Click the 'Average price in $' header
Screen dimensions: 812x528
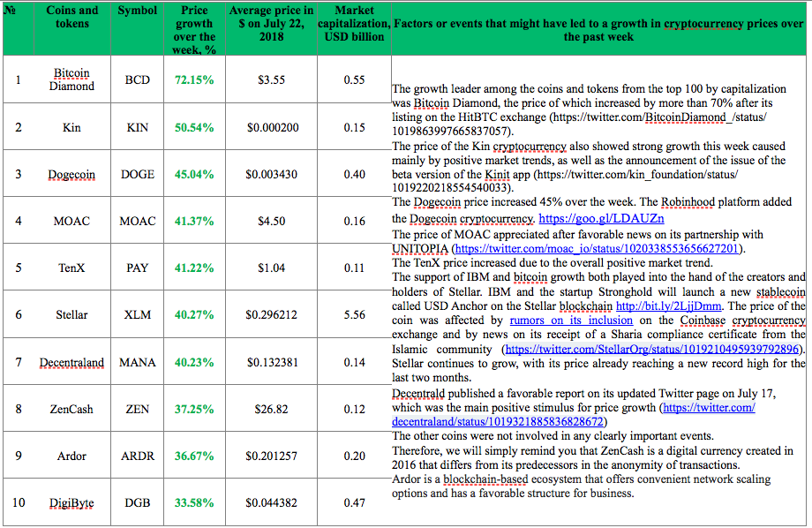[271, 28]
